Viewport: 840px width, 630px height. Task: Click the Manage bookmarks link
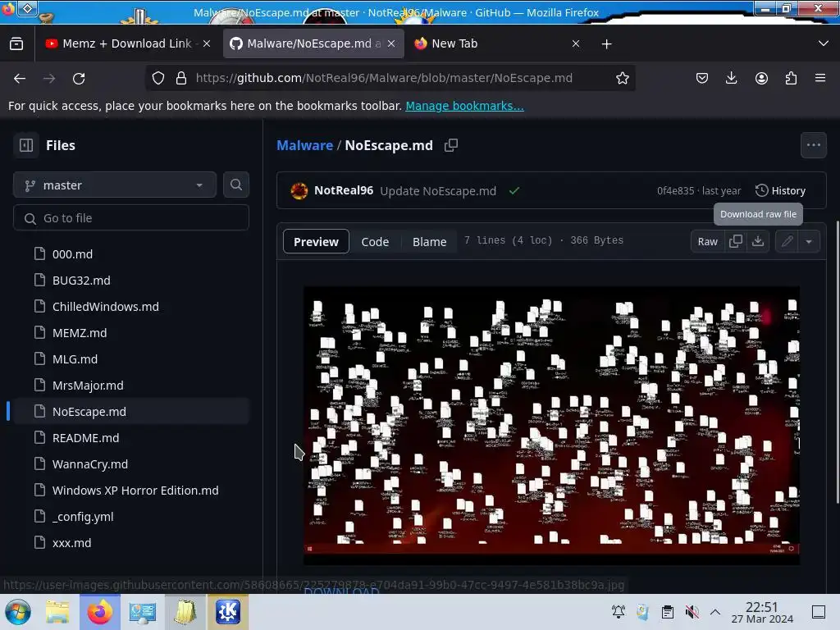(x=464, y=106)
